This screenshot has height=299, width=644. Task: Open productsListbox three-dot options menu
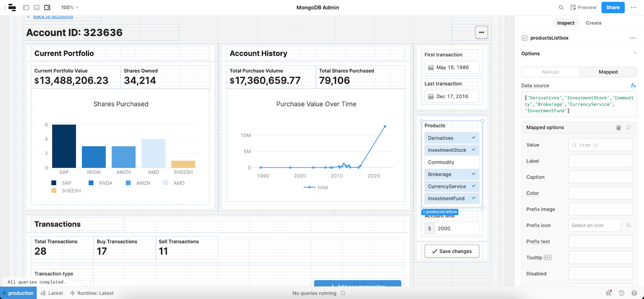[633, 38]
